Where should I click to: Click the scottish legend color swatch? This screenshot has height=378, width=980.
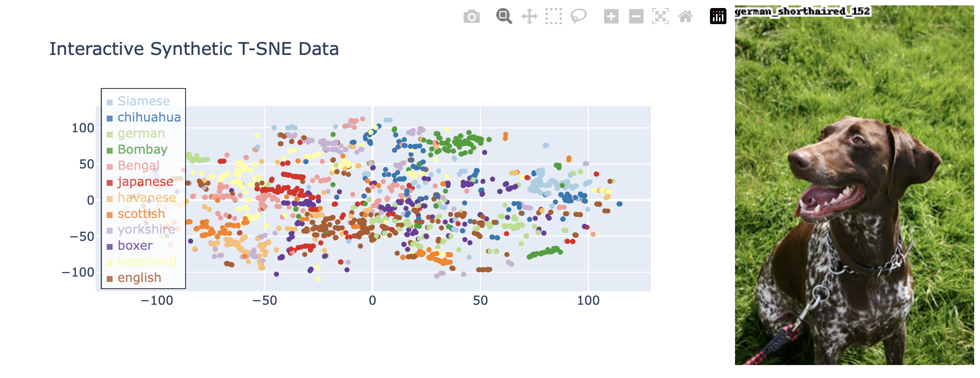[x=110, y=215]
